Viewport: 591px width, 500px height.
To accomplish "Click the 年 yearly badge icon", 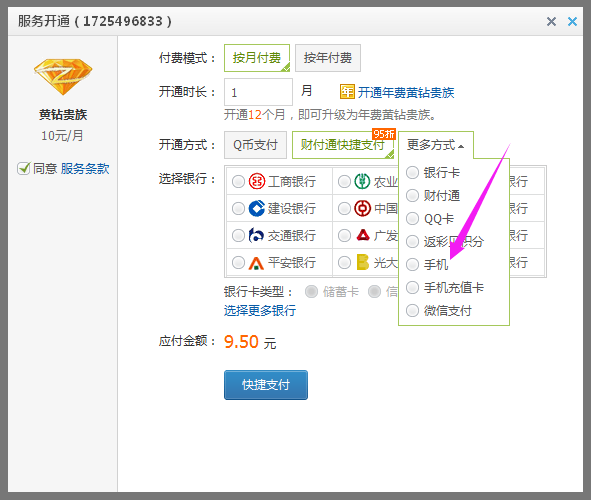I will (x=347, y=92).
